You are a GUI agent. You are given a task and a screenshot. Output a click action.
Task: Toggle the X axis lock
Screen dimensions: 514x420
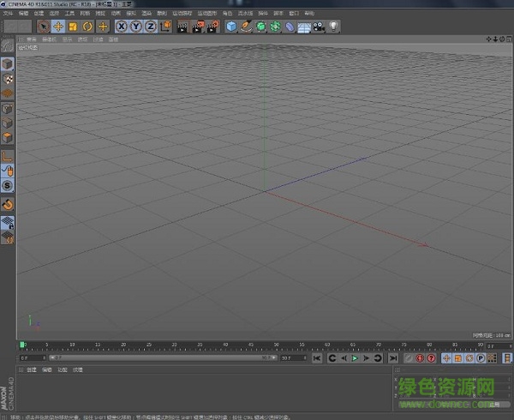point(123,27)
